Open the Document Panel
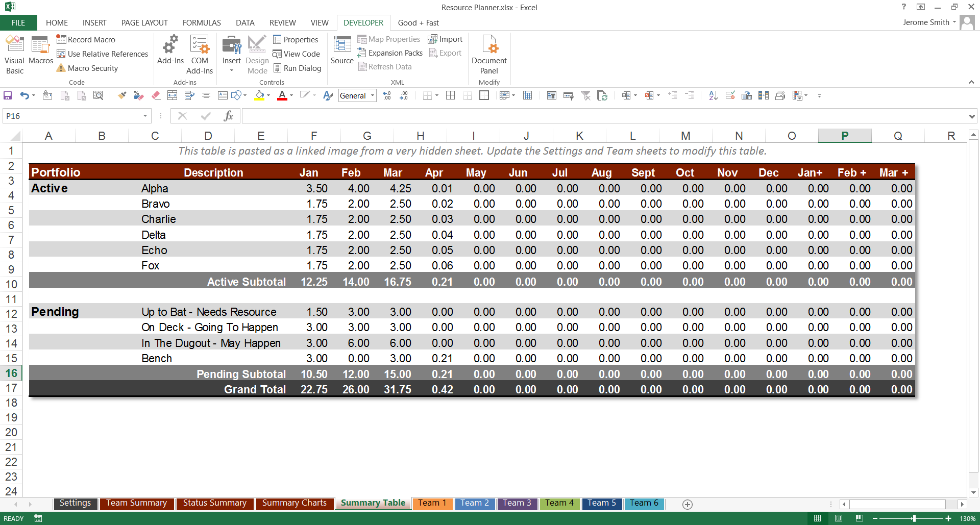980x525 pixels. tap(489, 54)
